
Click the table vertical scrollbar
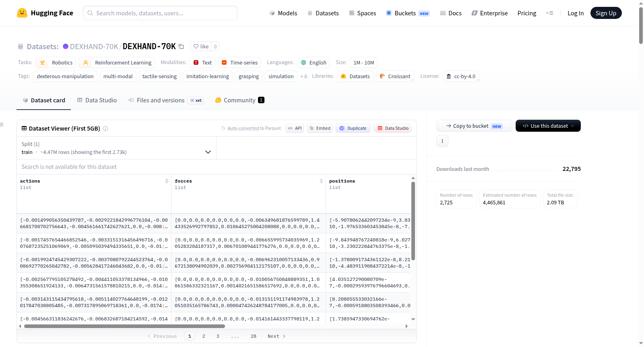point(413,221)
